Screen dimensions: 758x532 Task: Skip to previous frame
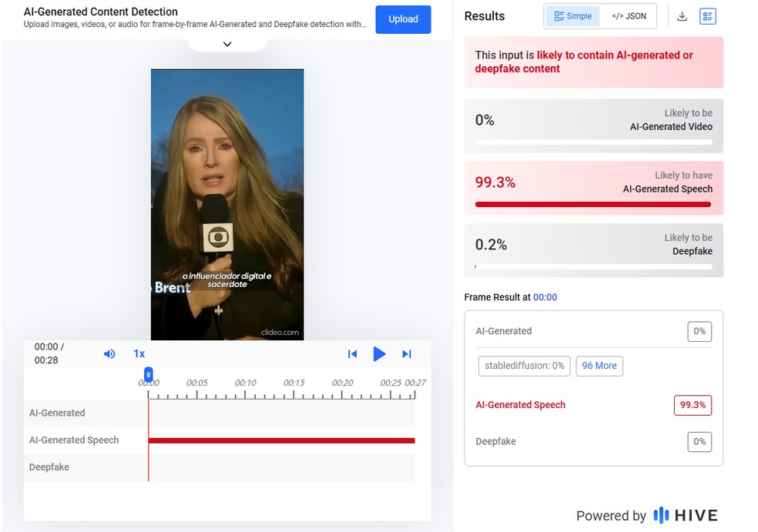click(352, 354)
